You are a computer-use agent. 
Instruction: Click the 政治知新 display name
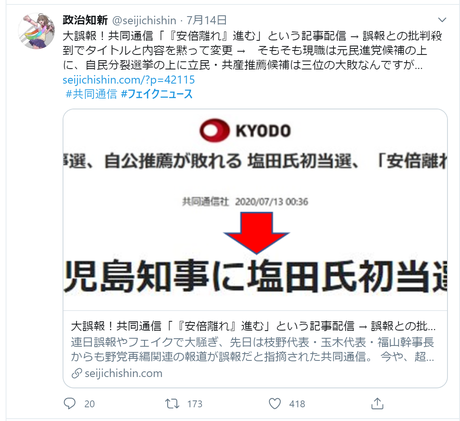click(85, 20)
